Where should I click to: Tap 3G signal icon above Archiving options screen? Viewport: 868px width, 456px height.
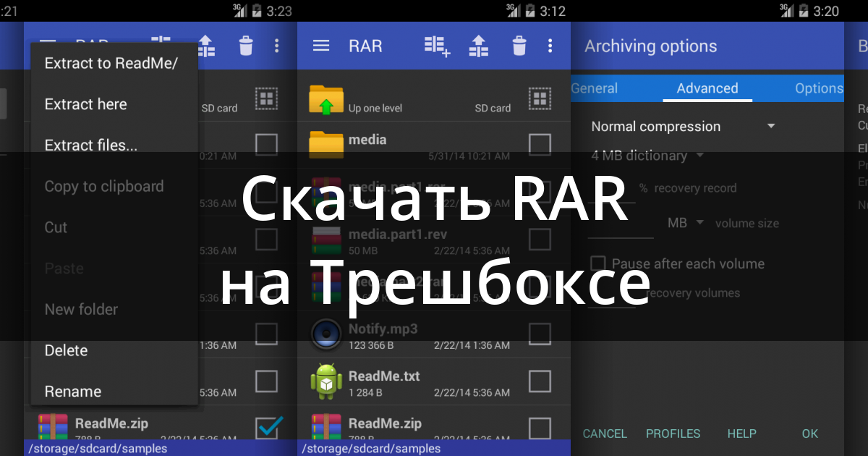[787, 9]
